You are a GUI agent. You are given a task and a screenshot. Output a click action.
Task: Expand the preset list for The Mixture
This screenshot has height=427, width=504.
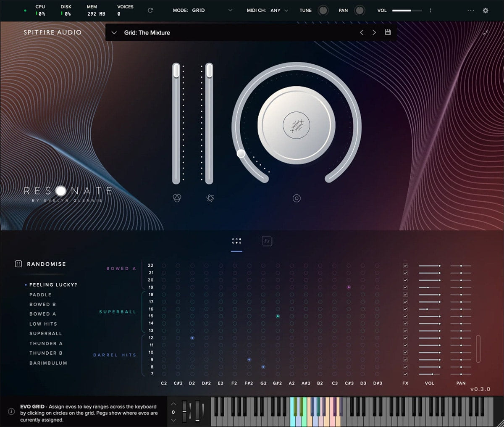point(114,33)
